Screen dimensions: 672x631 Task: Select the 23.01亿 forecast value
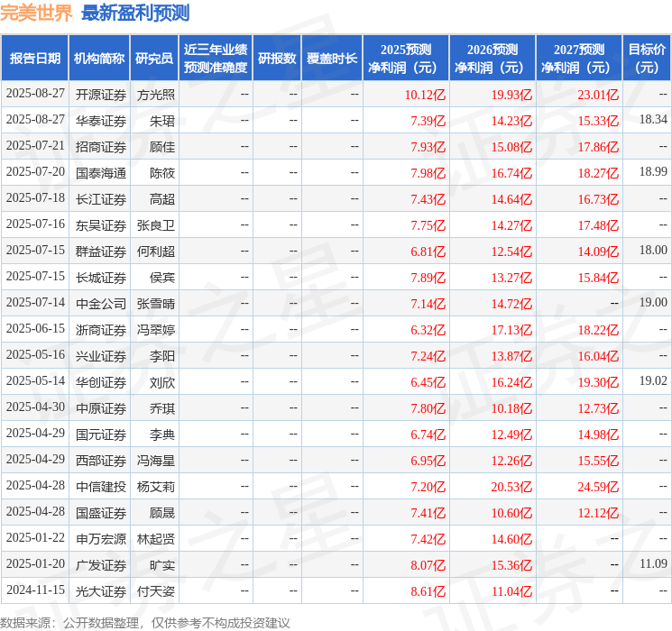(598, 95)
